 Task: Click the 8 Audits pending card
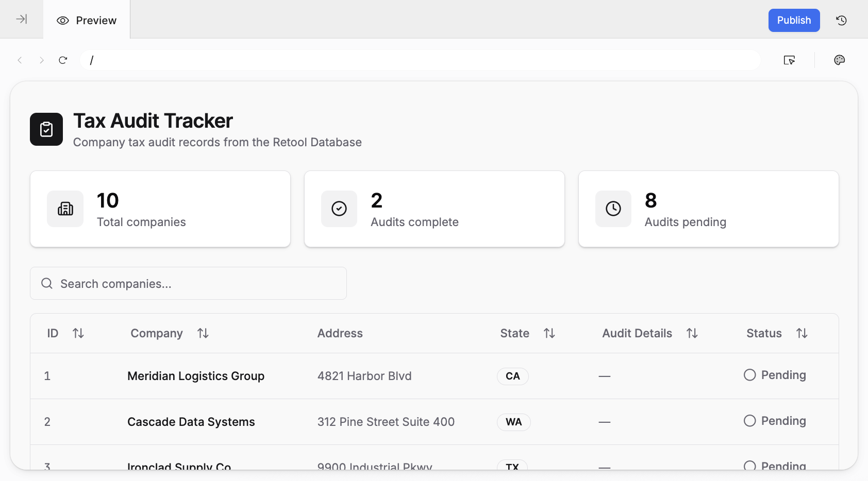click(709, 209)
